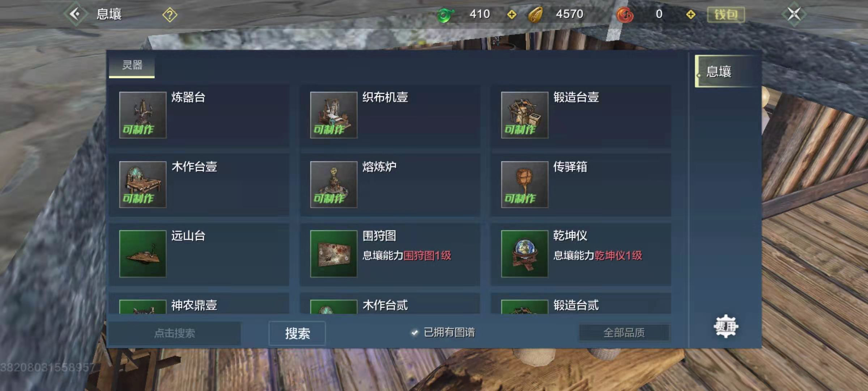Select the 传驿箱 item entry
The image size is (868, 391).
point(581,185)
